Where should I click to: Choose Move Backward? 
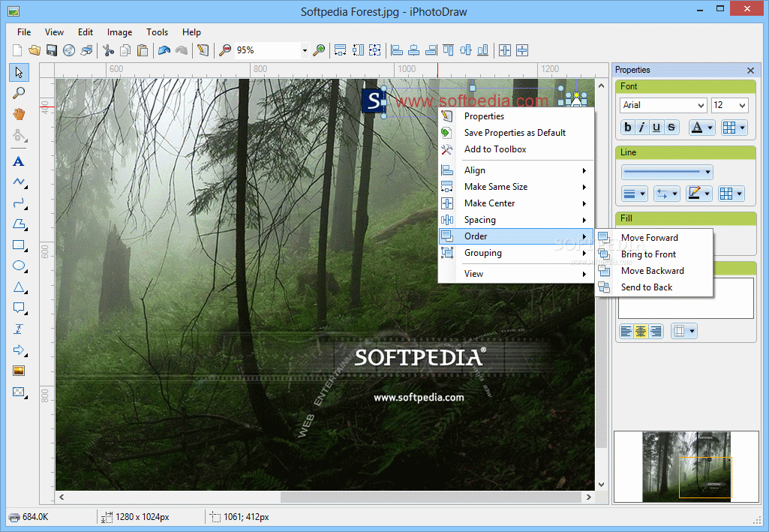pyautogui.click(x=653, y=271)
